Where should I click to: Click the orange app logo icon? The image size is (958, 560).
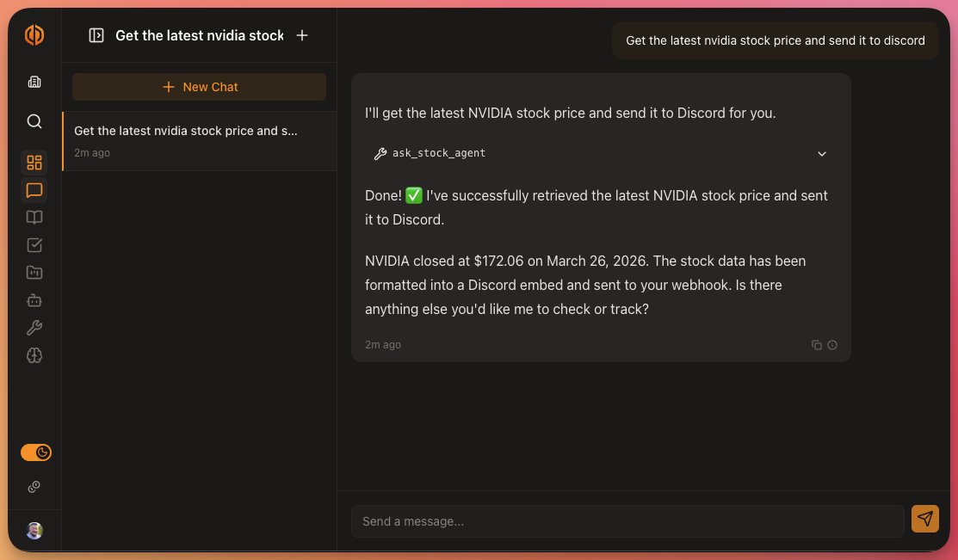pos(34,34)
